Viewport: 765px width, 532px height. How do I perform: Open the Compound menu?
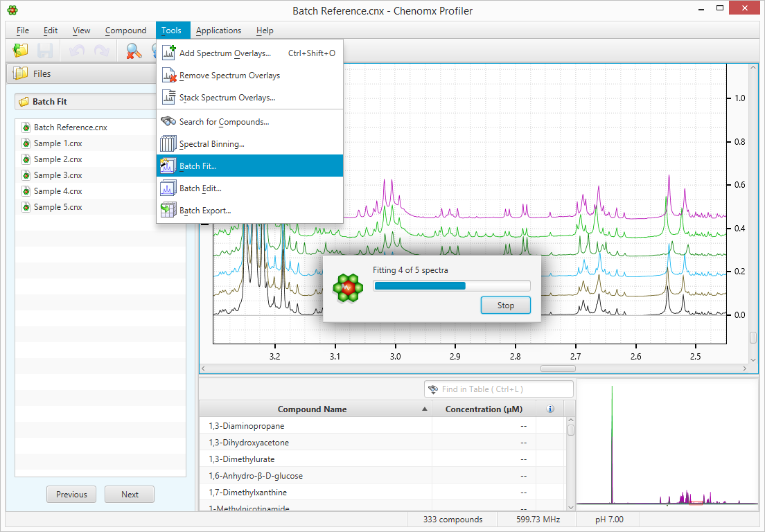[125, 30]
